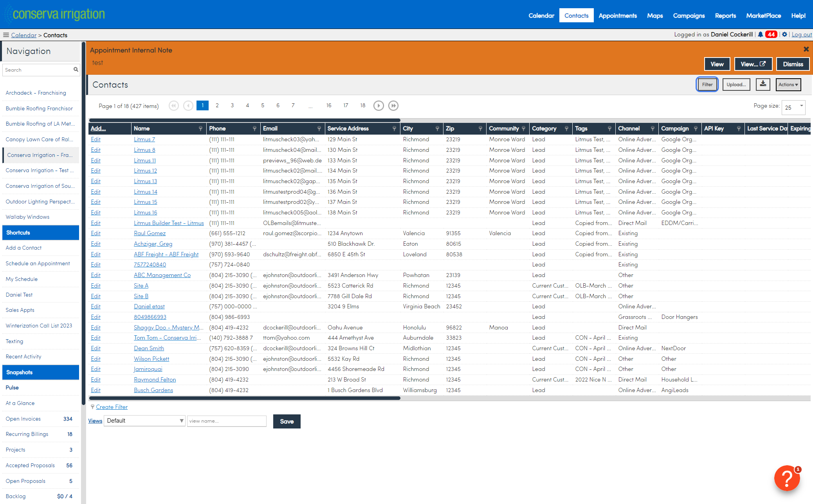813x504 pixels.
Task: Click the download contacts icon button
Action: 763,84
